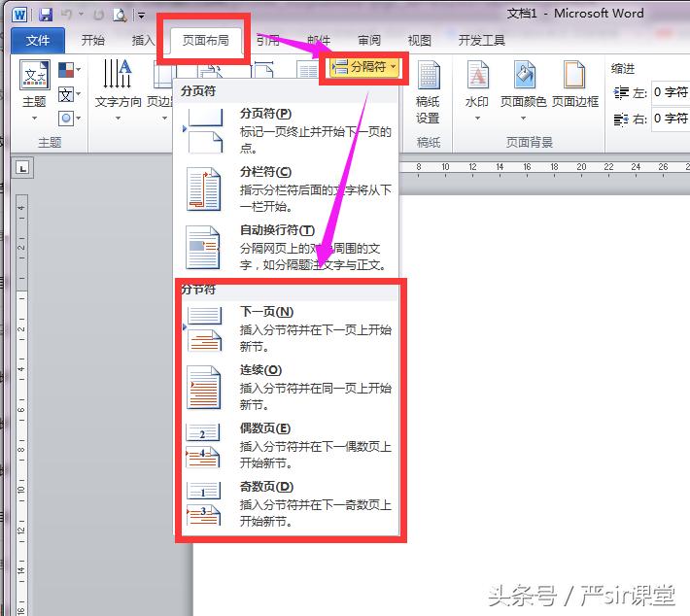
Task: Open theme effects dropdown
Action: click(x=70, y=119)
